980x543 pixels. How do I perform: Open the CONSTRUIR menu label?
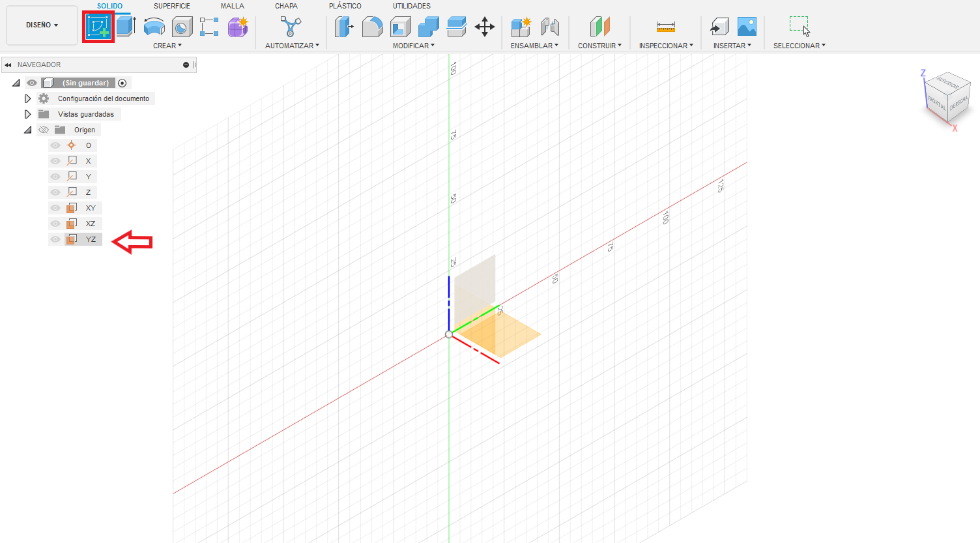click(x=599, y=46)
